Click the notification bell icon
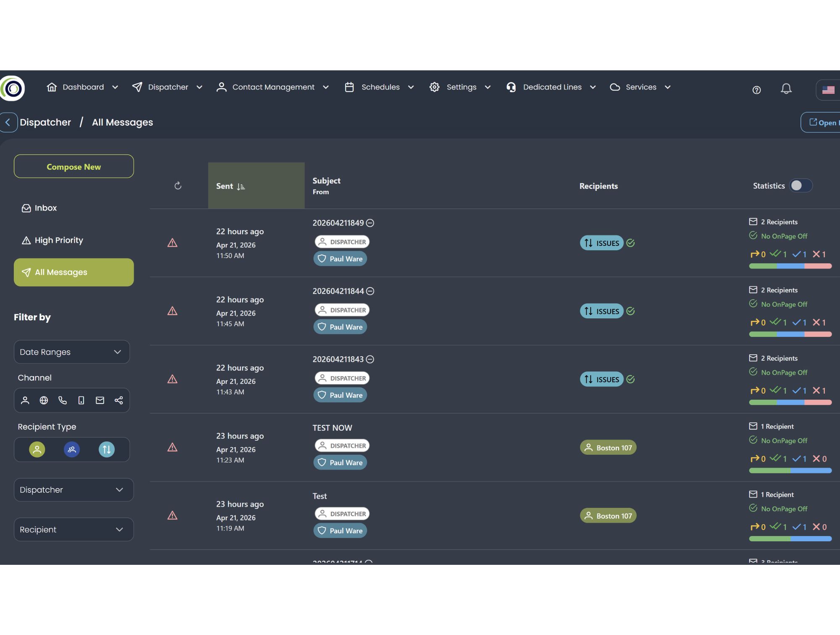This screenshot has height=635, width=840. [786, 89]
